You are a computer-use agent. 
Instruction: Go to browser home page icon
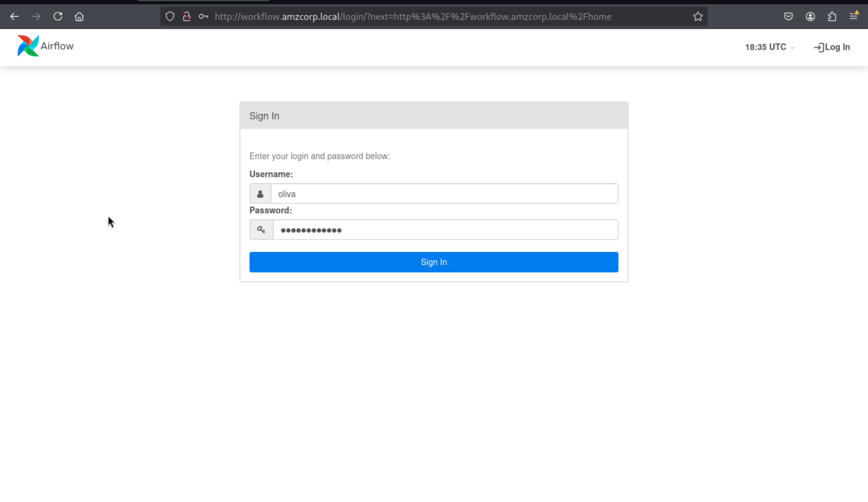79,17
